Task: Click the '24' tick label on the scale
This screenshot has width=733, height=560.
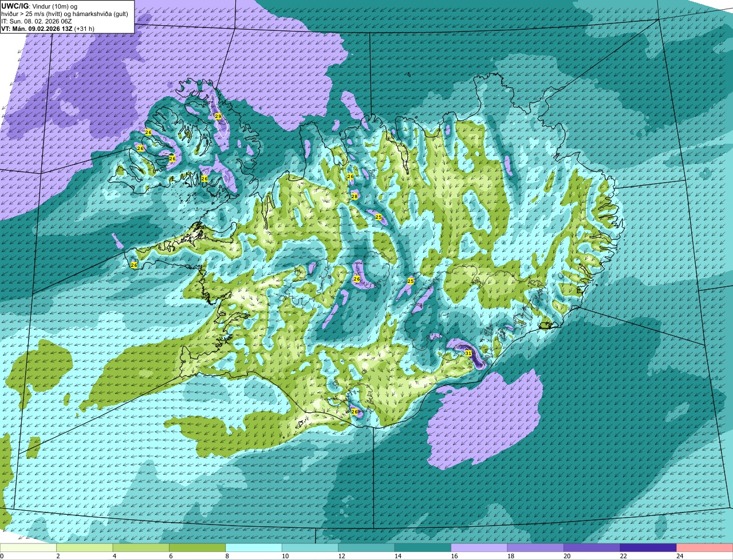Action: [x=679, y=556]
